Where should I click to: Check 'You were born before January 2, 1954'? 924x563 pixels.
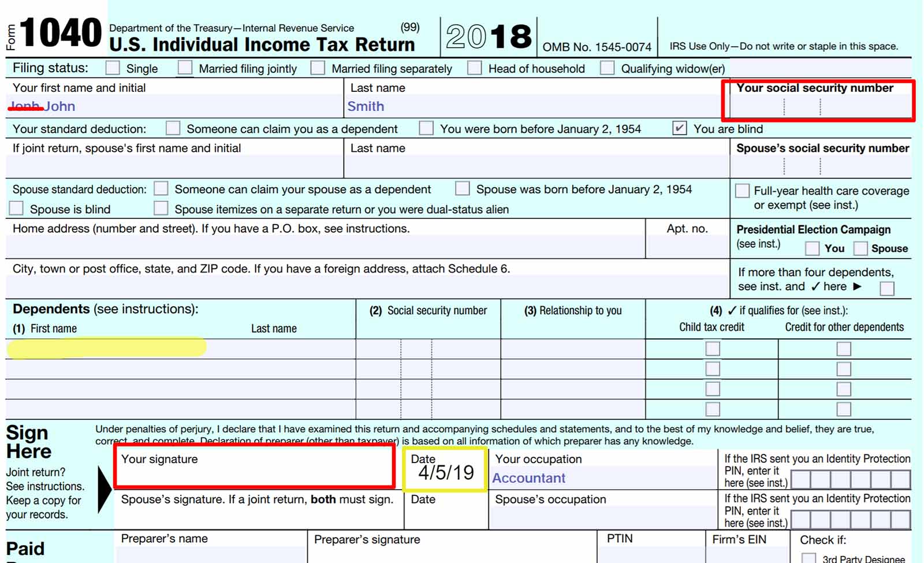coord(426,128)
